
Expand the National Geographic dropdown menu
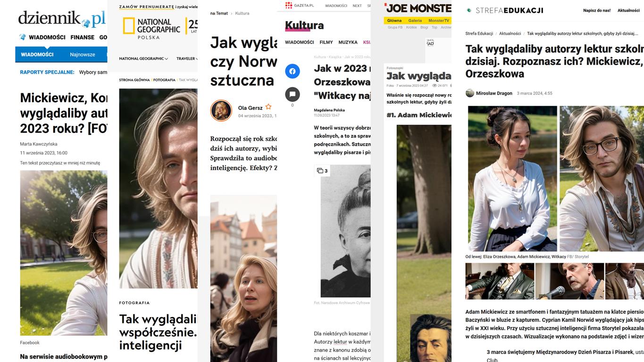coord(143,58)
